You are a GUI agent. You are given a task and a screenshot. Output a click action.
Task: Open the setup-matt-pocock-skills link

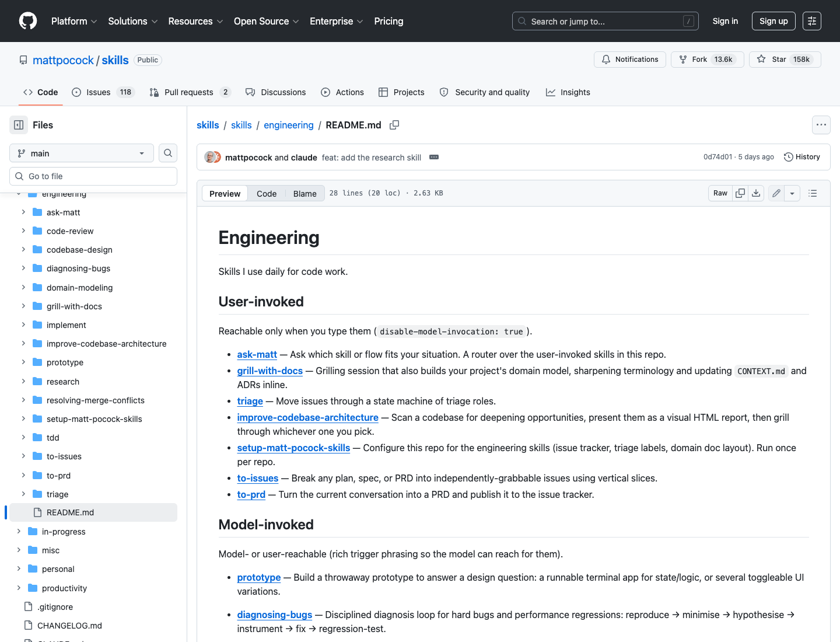[x=294, y=448]
